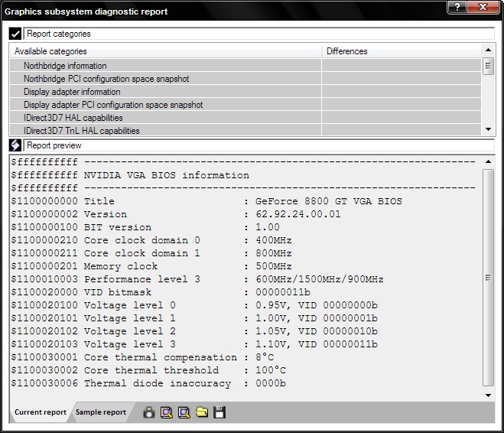Select Display adapter information row text

pyautogui.click(x=72, y=92)
